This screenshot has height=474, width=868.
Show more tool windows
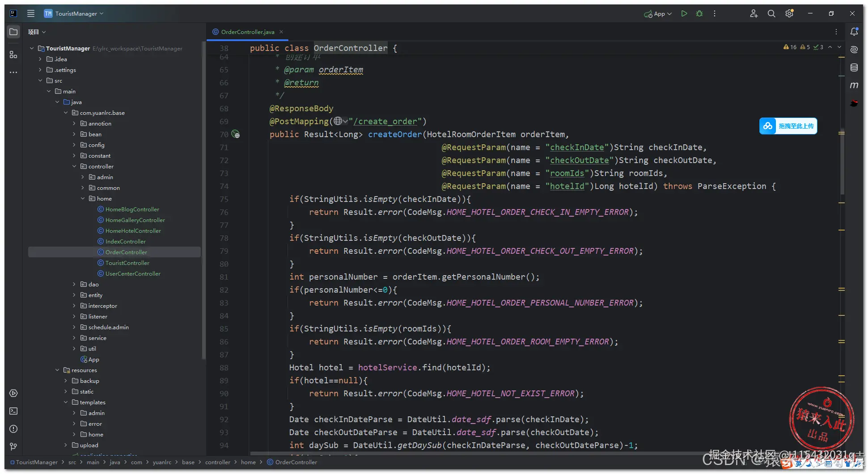(13, 72)
